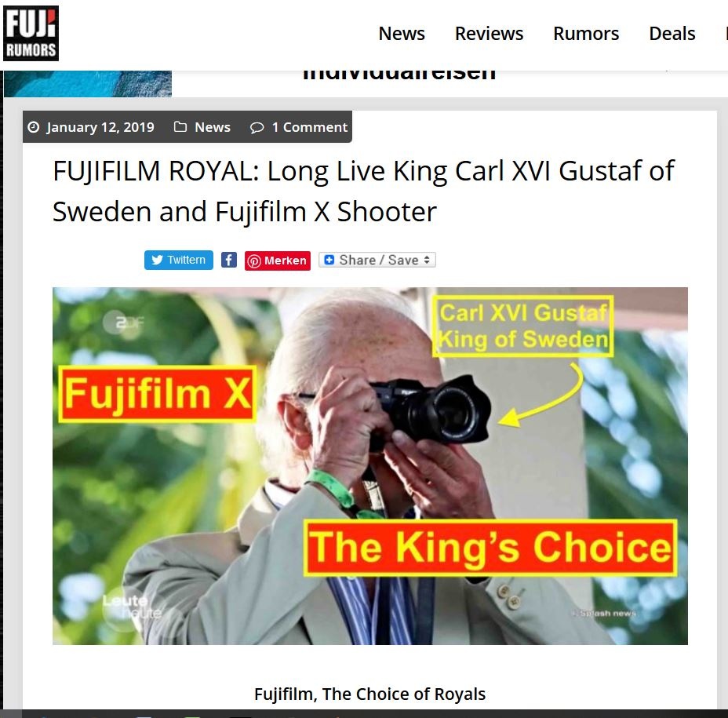Expand the Share / Save dropdown

377,260
